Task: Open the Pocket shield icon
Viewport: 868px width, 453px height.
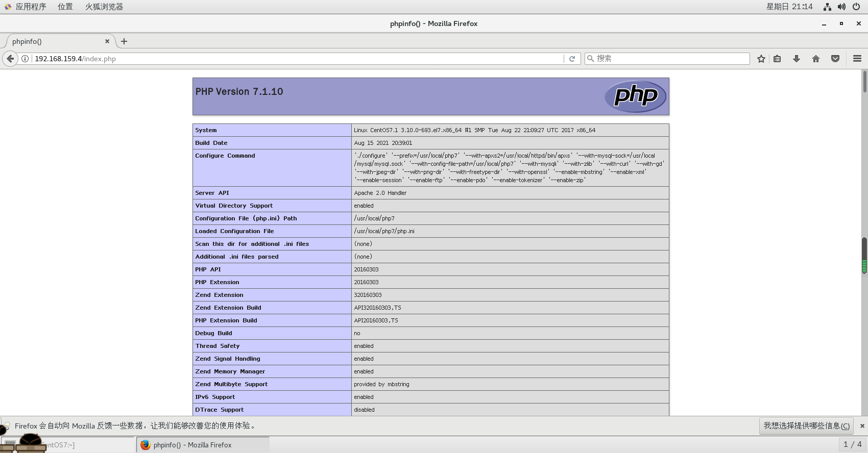Action: [x=835, y=59]
